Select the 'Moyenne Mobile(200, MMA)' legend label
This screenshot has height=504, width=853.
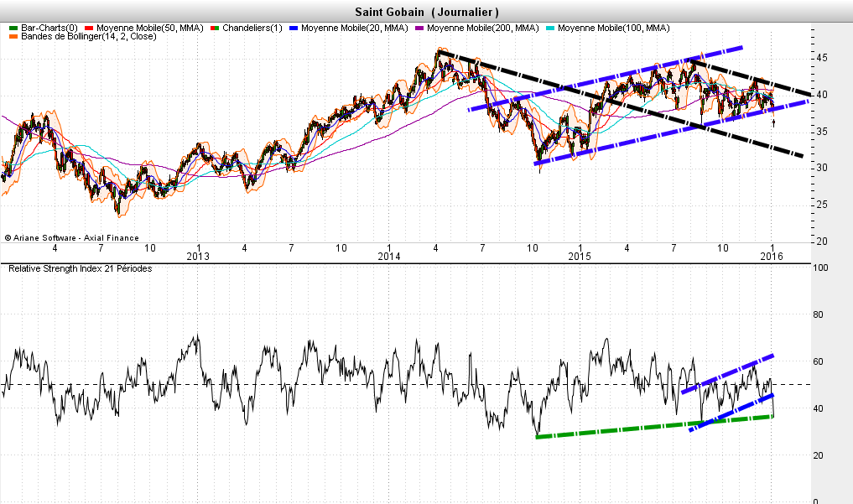[483, 28]
